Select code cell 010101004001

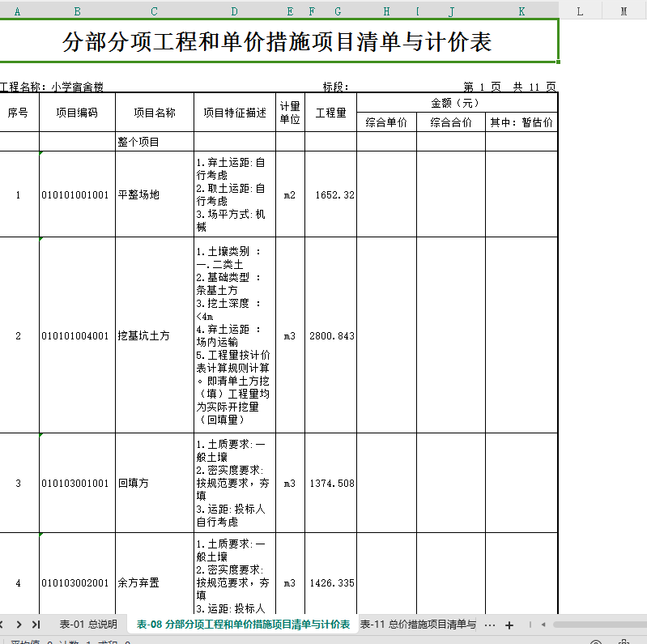point(77,335)
